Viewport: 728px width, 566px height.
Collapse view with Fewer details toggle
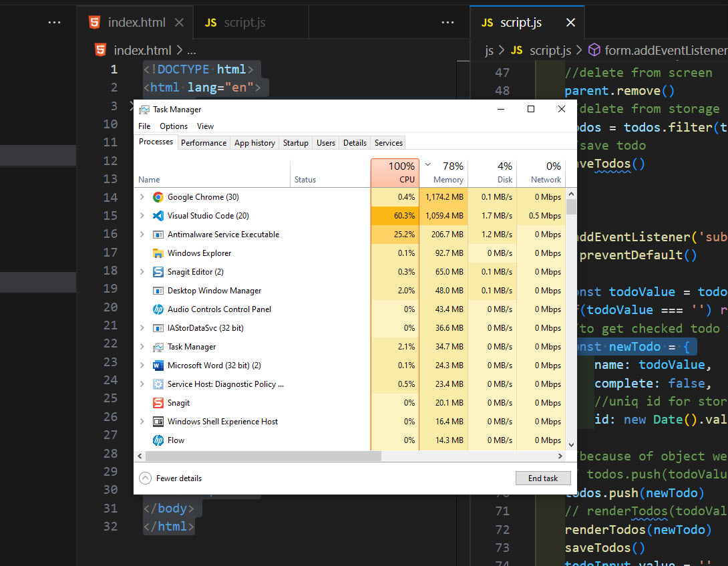170,478
